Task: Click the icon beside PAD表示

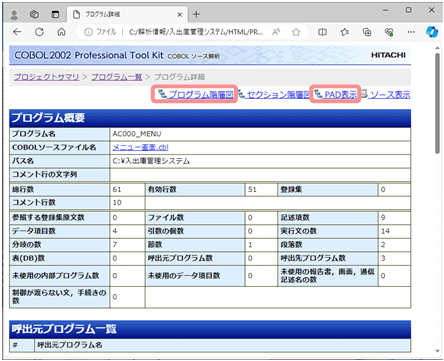Action: pos(318,94)
